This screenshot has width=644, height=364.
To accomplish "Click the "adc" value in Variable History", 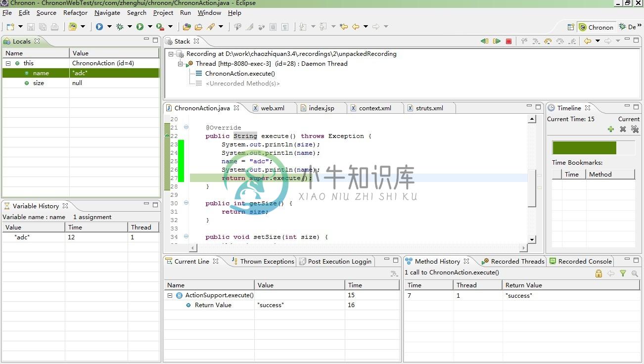I will [x=22, y=237].
